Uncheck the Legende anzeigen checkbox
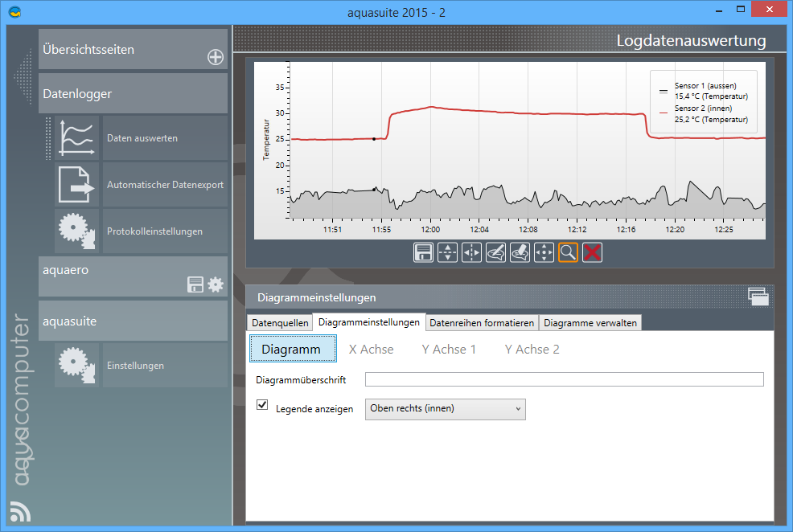Viewport: 793px width, 532px height. point(262,405)
